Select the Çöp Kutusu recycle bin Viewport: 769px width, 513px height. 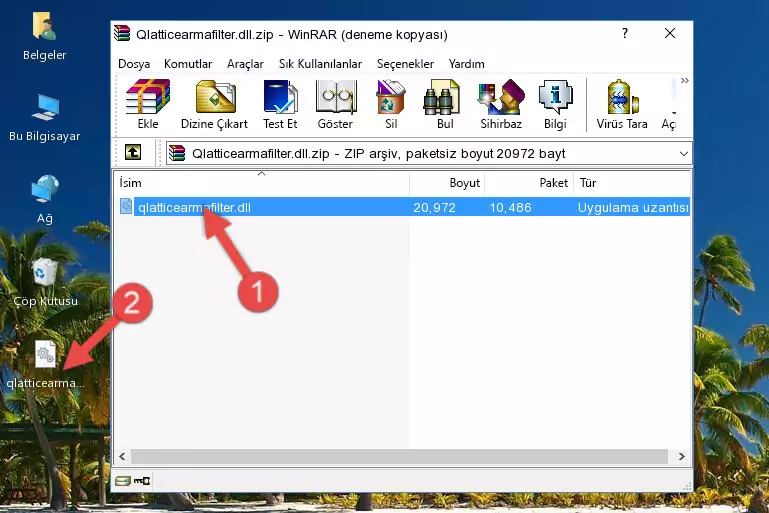click(46, 282)
